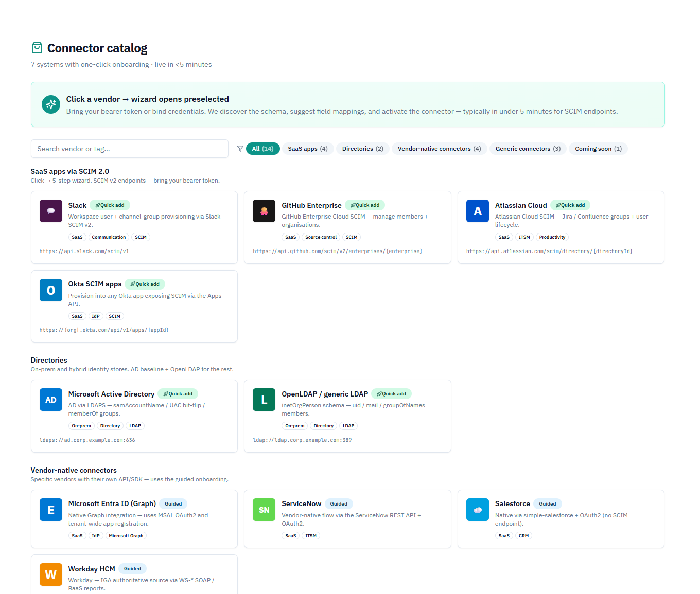Image resolution: width=700 pixels, height=594 pixels.
Task: Click the Microsoft Graph tag
Action: coord(126,536)
